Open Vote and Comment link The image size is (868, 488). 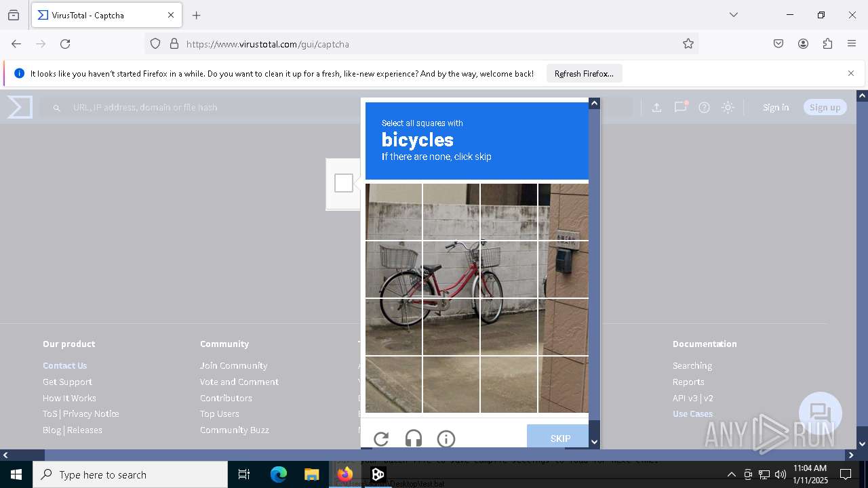[x=239, y=382]
